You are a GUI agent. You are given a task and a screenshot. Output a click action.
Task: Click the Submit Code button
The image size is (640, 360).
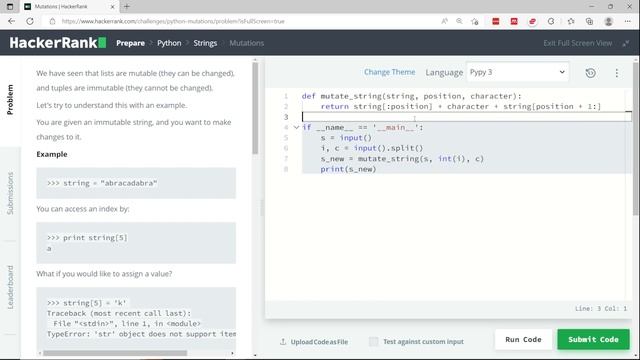[x=593, y=340]
